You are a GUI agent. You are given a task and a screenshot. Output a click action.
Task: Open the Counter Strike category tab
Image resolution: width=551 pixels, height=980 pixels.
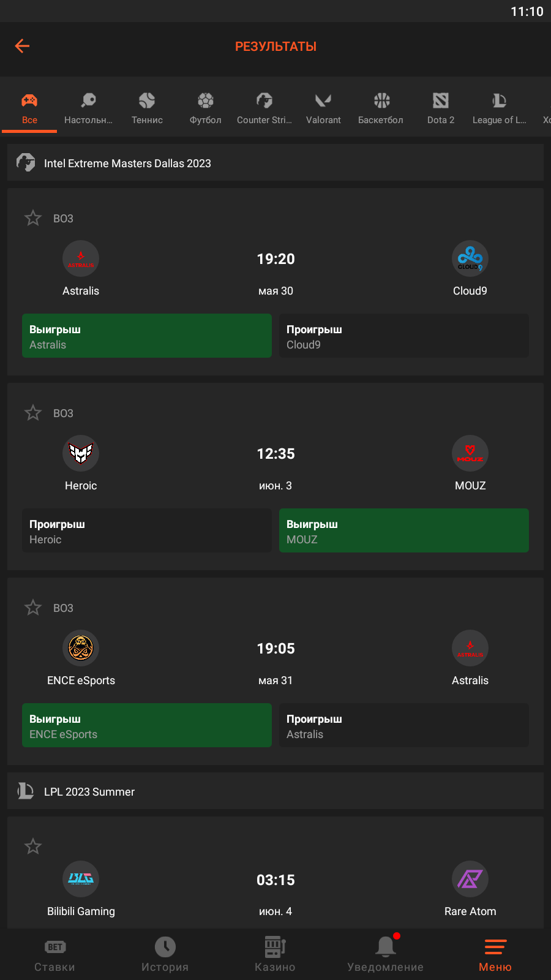pos(264,107)
